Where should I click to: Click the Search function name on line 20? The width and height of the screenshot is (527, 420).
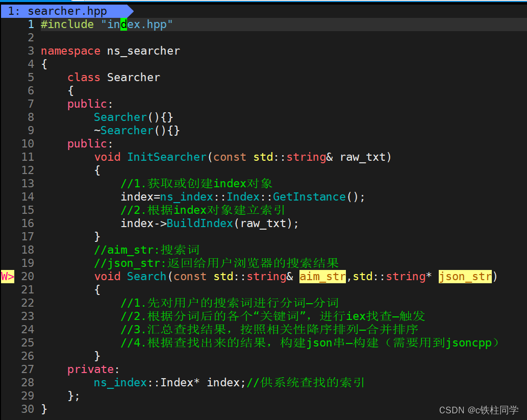click(146, 277)
